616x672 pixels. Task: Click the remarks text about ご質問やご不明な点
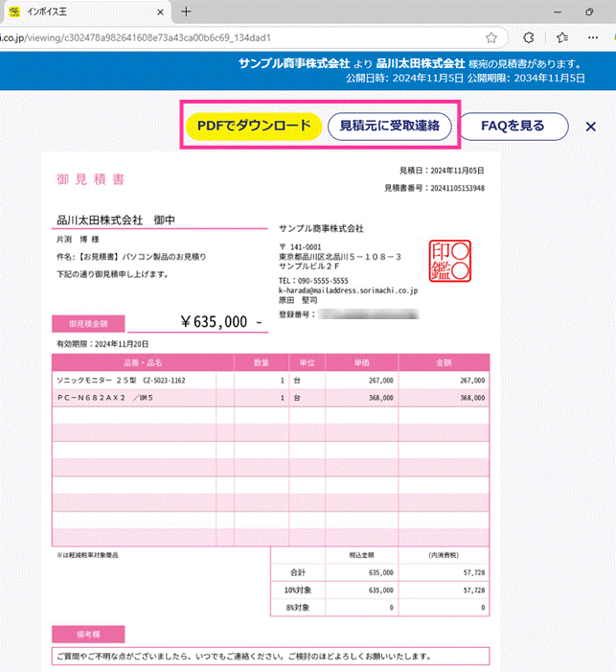[243, 656]
